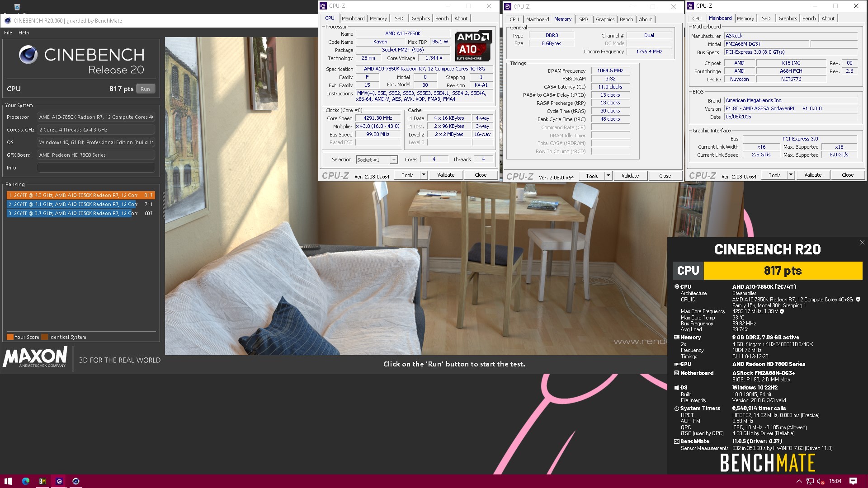This screenshot has width=868, height=488.
Task: Click the verified shield icon beside CPUID string
Action: point(858,299)
